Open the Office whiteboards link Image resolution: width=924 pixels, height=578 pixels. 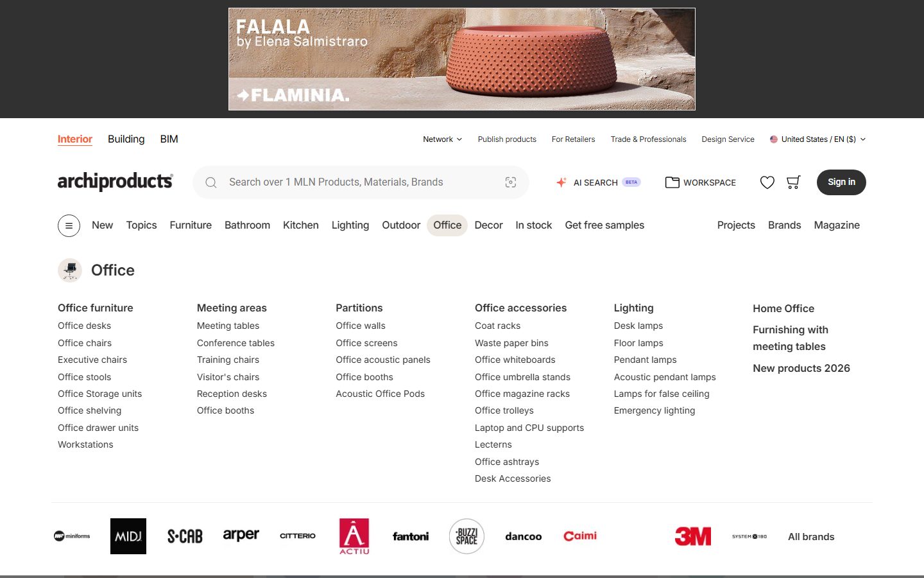[x=515, y=360]
